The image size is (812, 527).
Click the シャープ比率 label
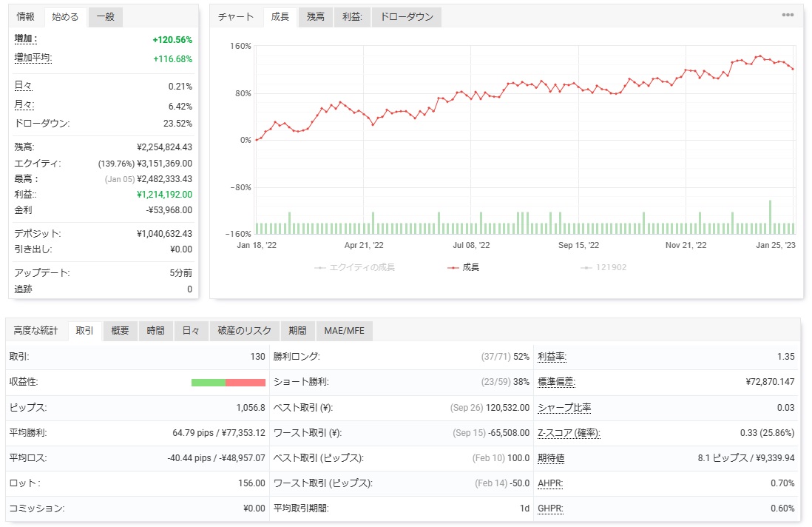[x=564, y=408]
